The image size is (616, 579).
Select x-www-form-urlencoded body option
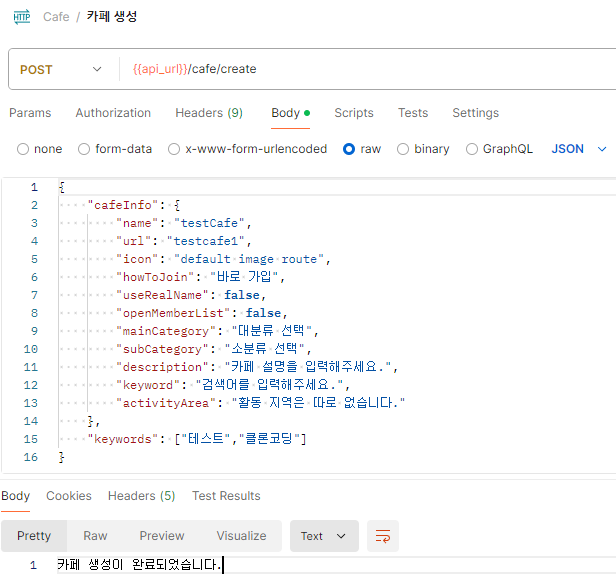coord(174,149)
